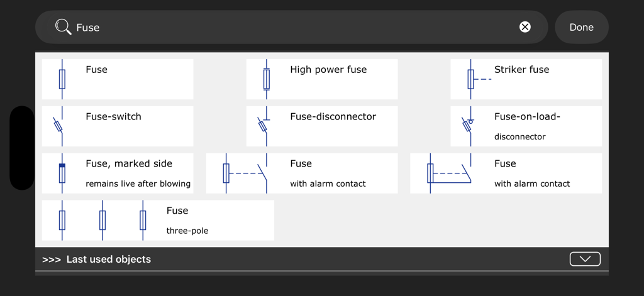The width and height of the screenshot is (644, 296).
Task: Expand the Last used objects chevron
Action: click(585, 259)
